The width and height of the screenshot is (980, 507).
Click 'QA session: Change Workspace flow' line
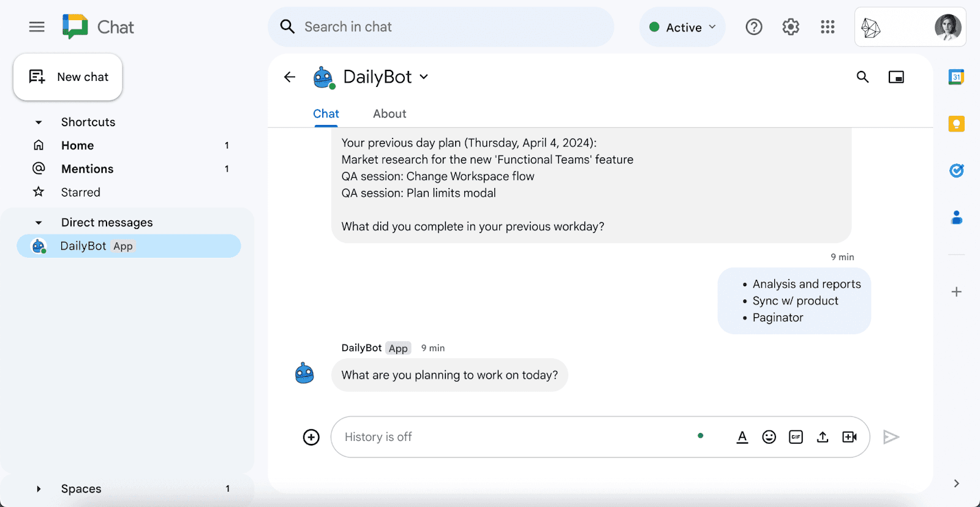438,176
